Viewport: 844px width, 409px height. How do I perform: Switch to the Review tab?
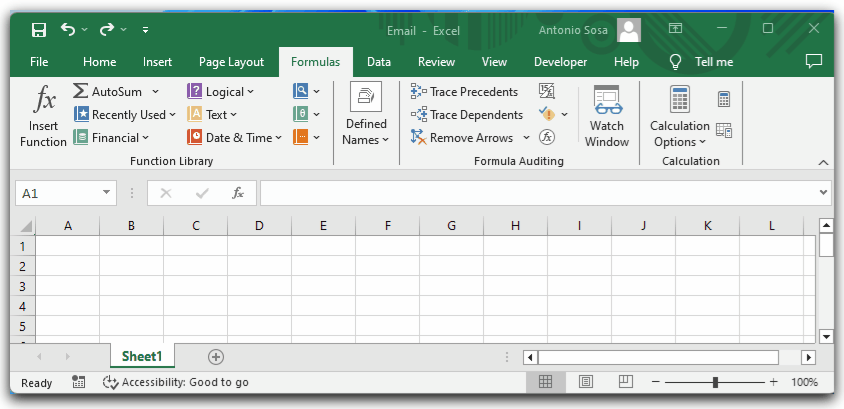point(437,62)
